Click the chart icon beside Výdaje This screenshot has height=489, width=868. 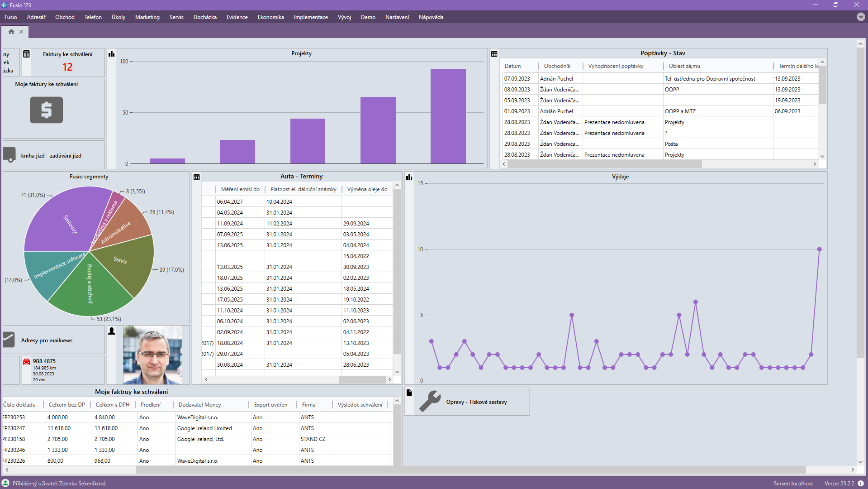409,177
